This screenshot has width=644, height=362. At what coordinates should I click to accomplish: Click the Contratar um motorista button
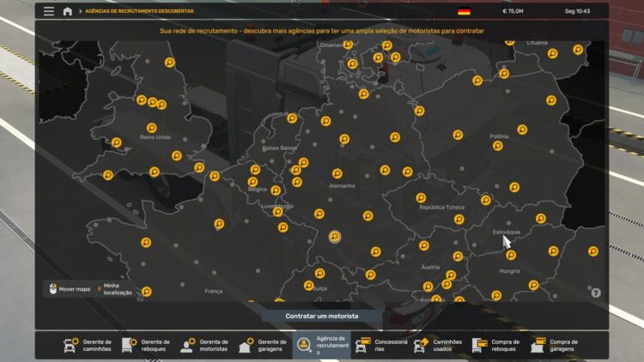(322, 316)
